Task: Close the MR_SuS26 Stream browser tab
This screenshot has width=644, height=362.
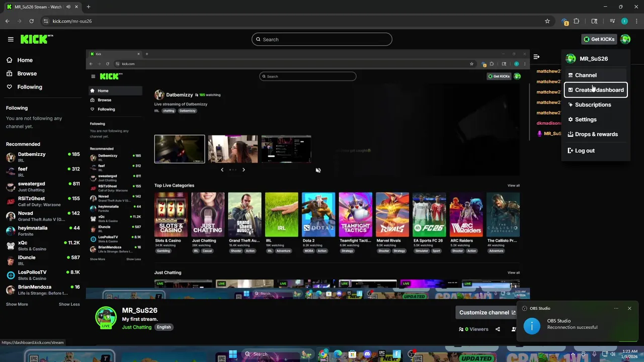Action: (76, 7)
